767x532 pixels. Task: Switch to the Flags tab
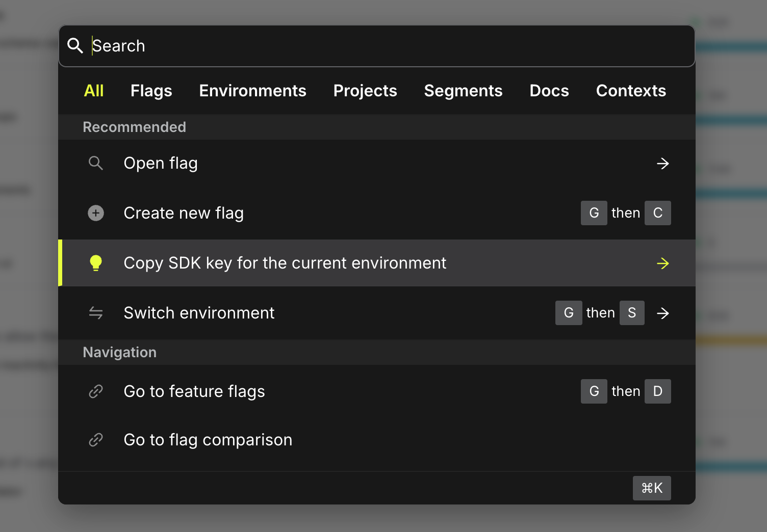[x=151, y=91]
